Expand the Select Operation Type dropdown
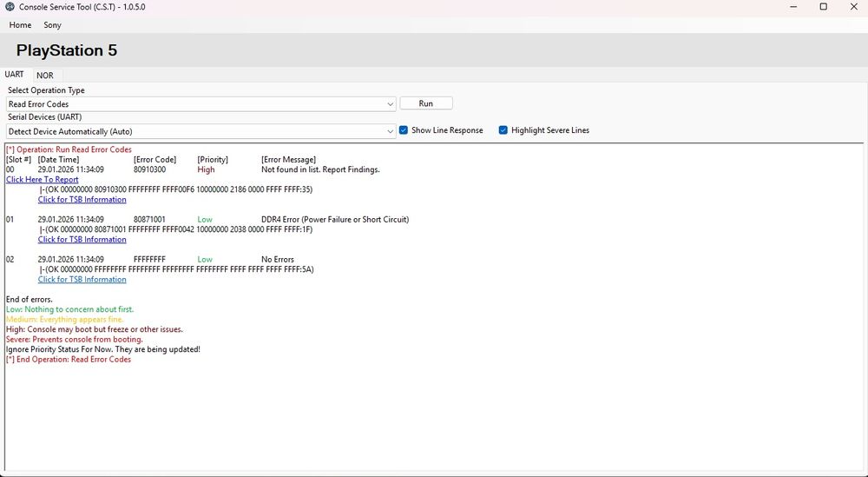The width and height of the screenshot is (868, 477). pyautogui.click(x=201, y=104)
